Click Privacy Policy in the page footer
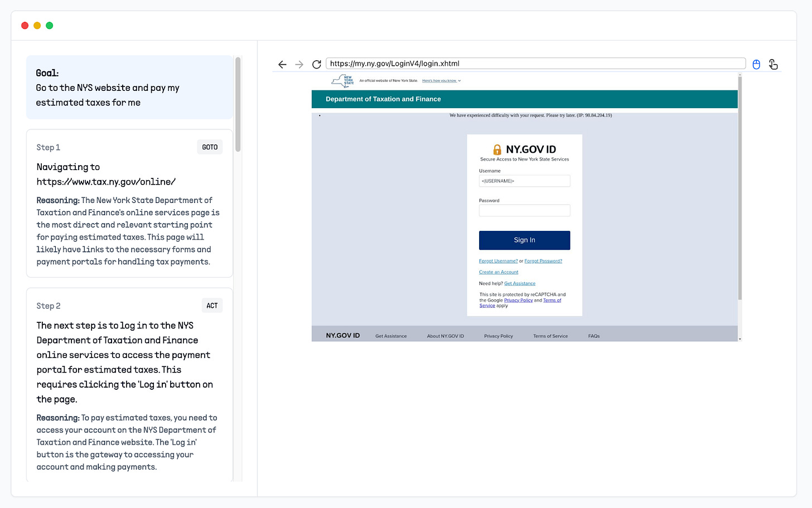 click(x=499, y=336)
